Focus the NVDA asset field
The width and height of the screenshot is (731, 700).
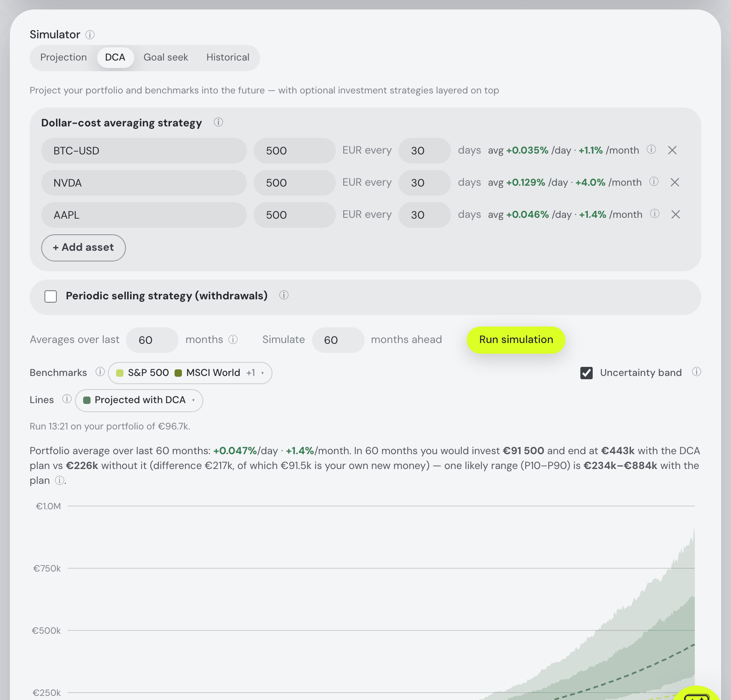click(144, 183)
